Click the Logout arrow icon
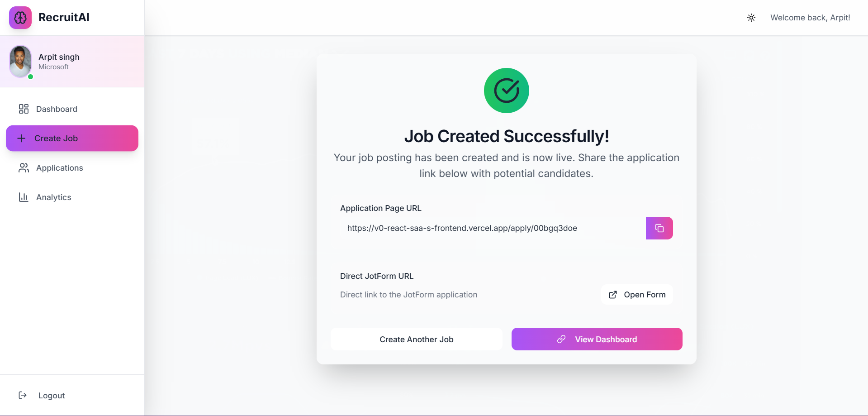The image size is (868, 416). coord(23,395)
